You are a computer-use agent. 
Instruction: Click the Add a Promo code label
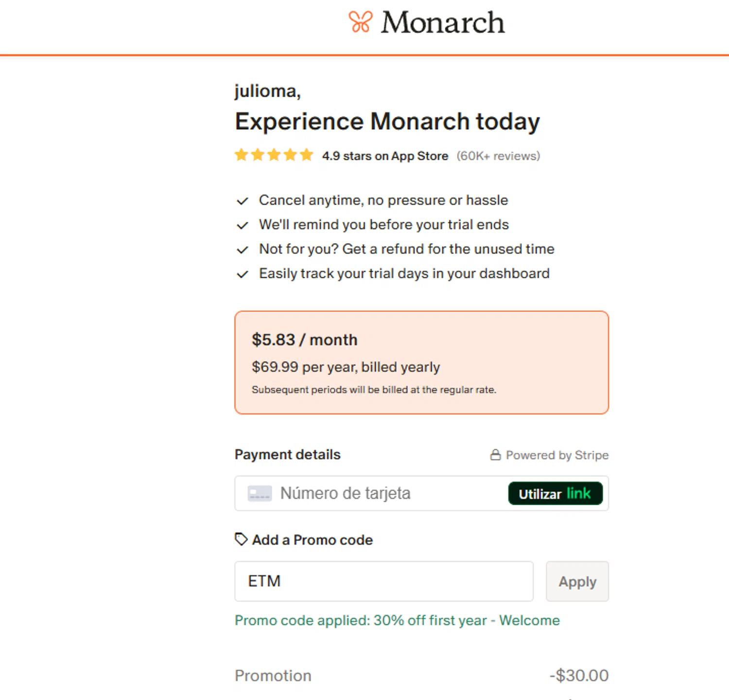(x=312, y=540)
